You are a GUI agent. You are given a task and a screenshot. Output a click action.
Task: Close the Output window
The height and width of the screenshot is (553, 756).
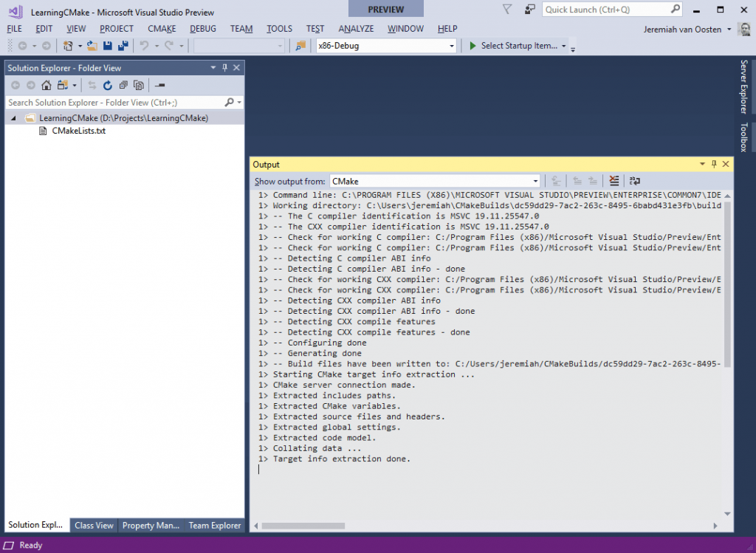click(x=726, y=164)
